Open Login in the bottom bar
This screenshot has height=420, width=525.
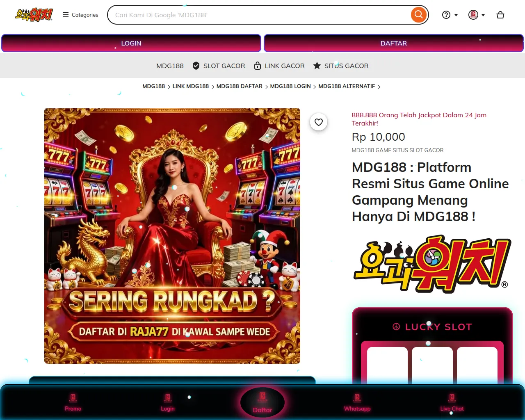pos(168,403)
